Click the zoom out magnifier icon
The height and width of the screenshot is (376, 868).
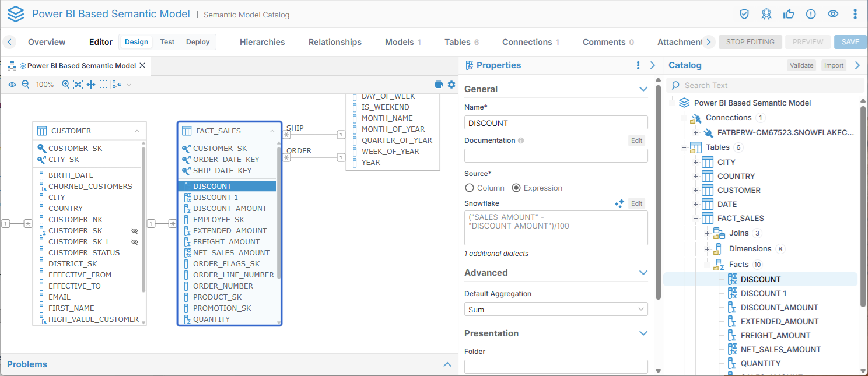(26, 85)
